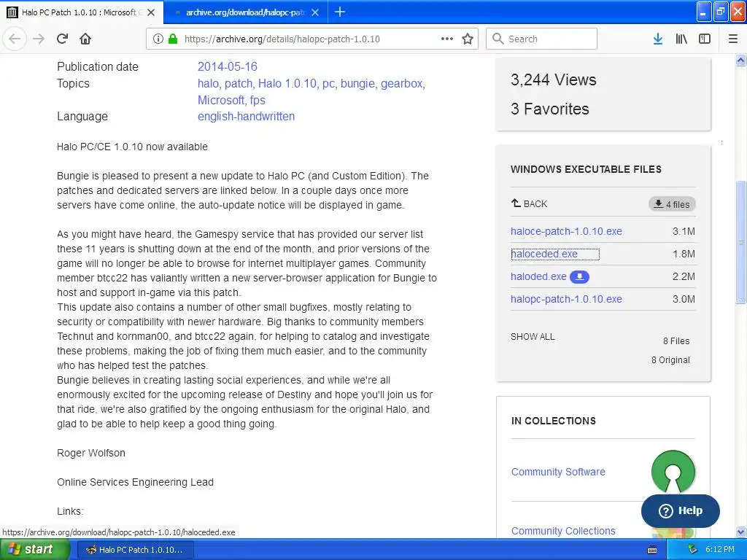
Task: Click system tray icon beside clock
Action: coord(693,550)
